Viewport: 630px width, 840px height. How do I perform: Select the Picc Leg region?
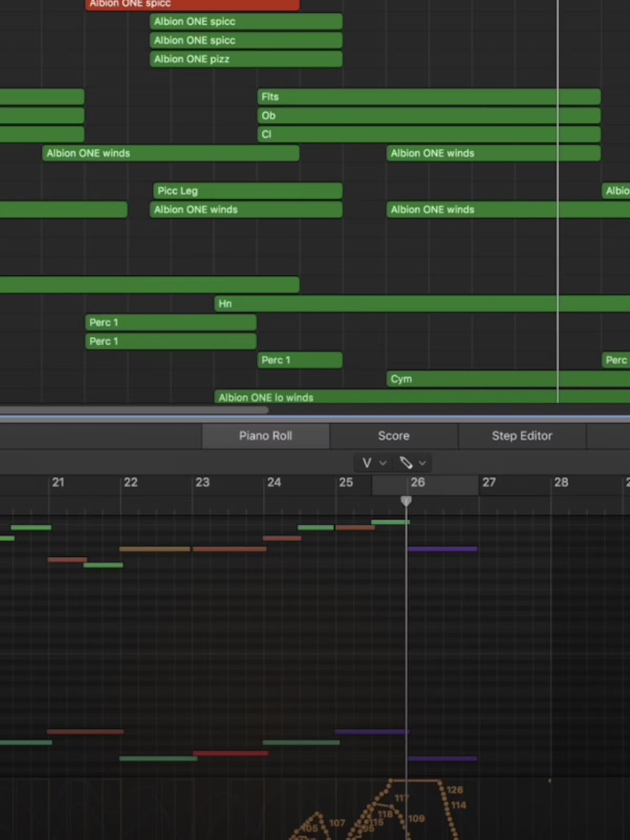pyautogui.click(x=247, y=191)
